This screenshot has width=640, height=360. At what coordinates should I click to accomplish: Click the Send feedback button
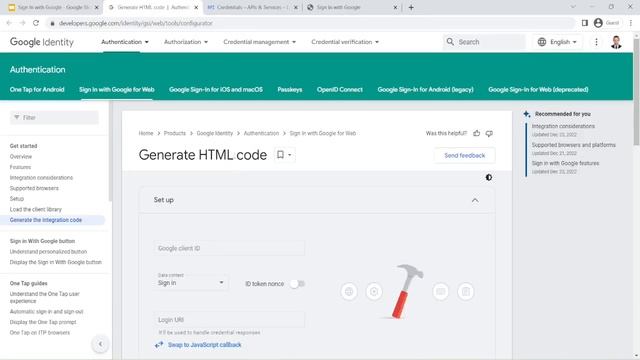coord(464,156)
